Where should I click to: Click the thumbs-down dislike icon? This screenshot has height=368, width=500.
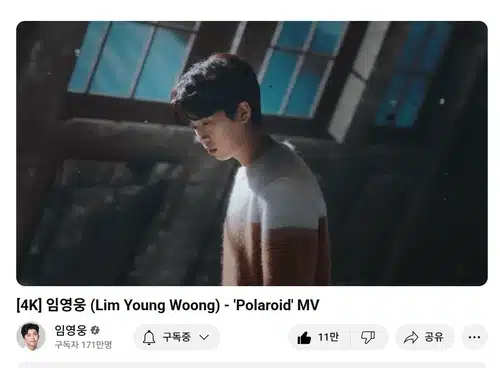click(x=368, y=337)
